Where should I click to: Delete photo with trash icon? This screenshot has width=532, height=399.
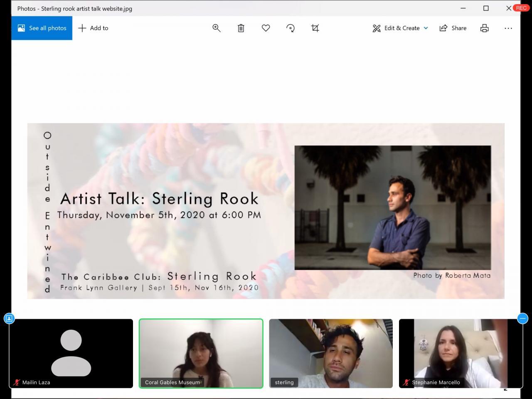241,28
